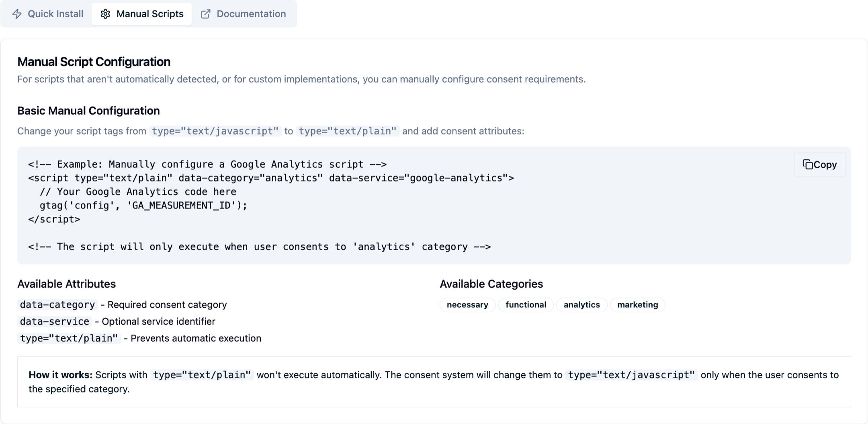Screen dimensions: 868x424
Task: Click the data-service attribute code
Action: pos(55,321)
